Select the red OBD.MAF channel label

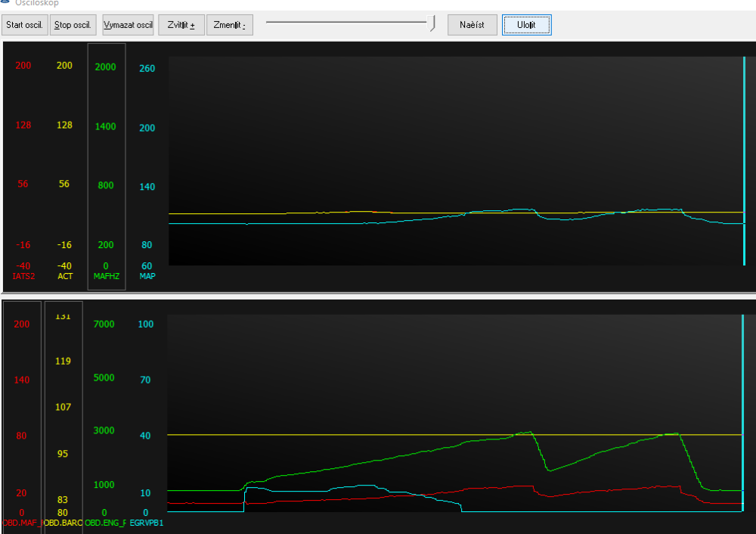click(21, 523)
